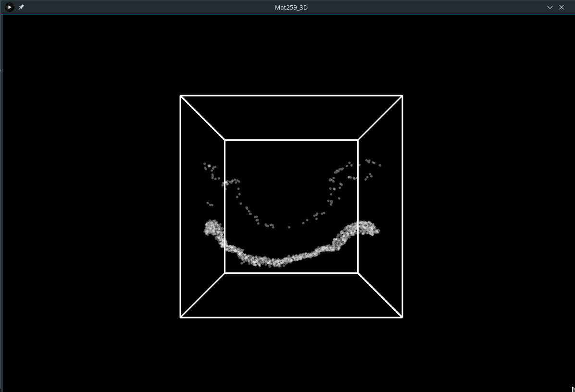
Task: Click the outer cube's top-left corner
Action: [181, 96]
